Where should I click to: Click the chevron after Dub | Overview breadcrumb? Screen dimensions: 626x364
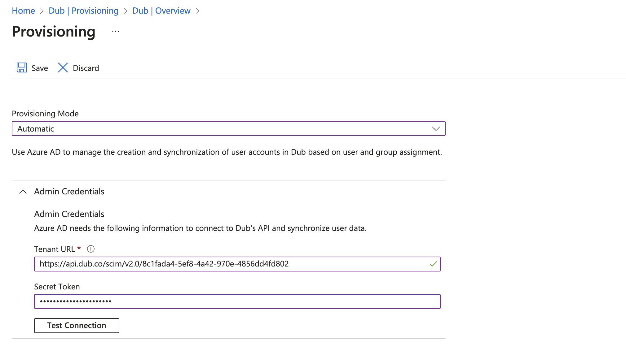point(197,11)
